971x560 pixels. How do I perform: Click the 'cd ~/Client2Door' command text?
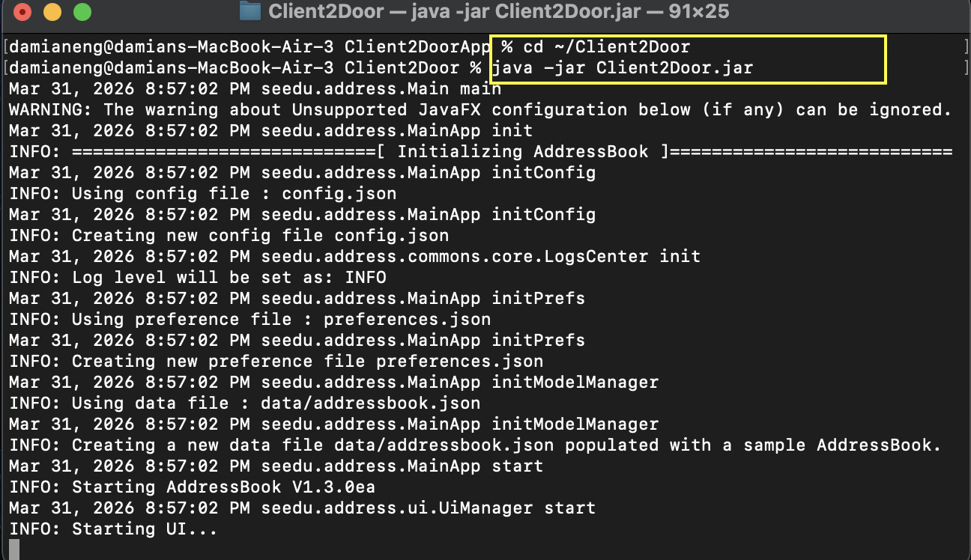tap(606, 47)
